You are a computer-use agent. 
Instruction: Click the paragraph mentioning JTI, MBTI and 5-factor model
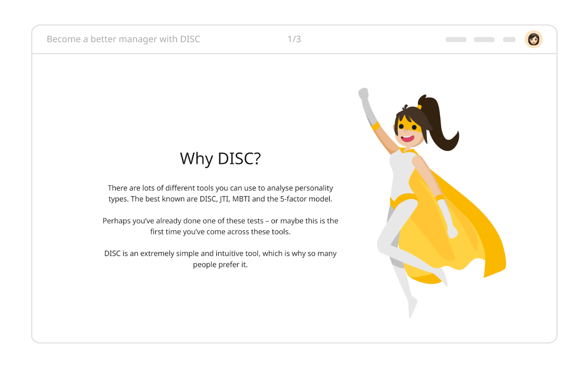coord(220,194)
